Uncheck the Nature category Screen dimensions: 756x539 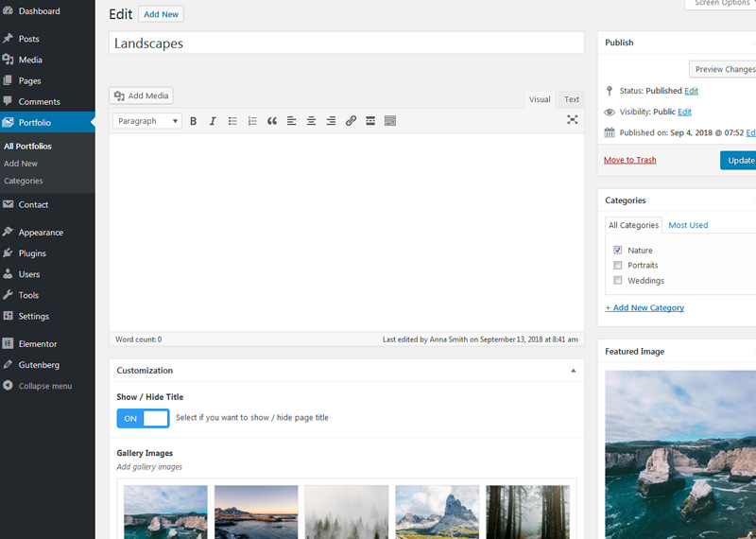click(x=618, y=251)
